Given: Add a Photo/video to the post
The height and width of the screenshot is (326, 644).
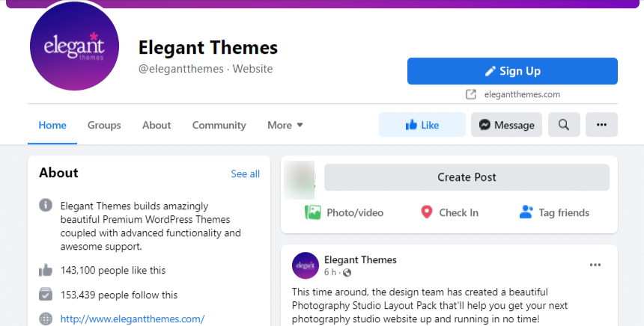Looking at the screenshot, I should coord(344,212).
